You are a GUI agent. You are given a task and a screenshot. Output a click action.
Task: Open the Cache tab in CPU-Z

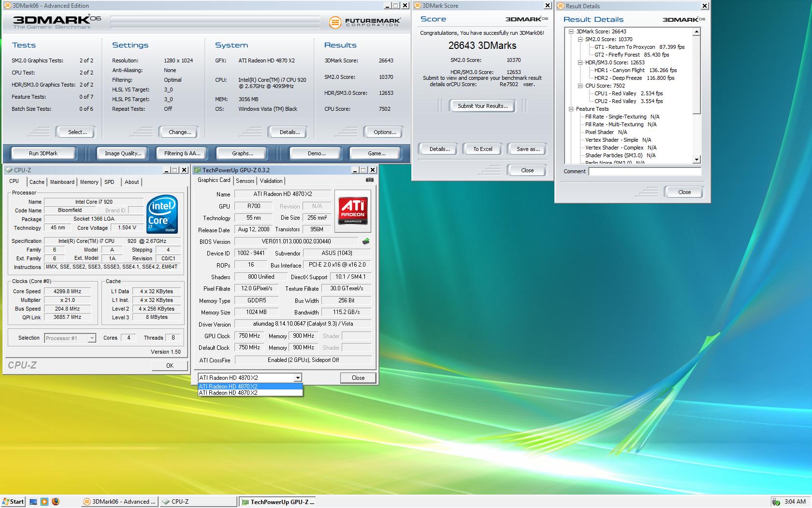click(37, 182)
